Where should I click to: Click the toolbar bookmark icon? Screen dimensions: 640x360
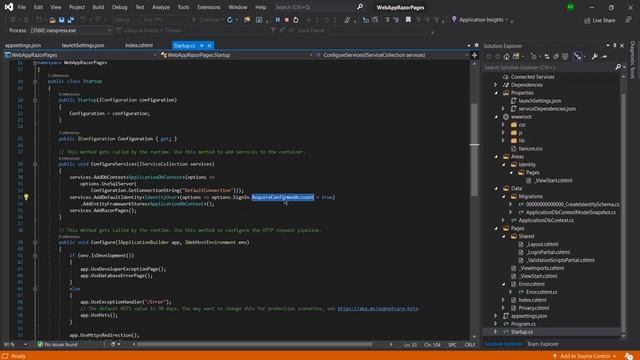tap(408, 20)
